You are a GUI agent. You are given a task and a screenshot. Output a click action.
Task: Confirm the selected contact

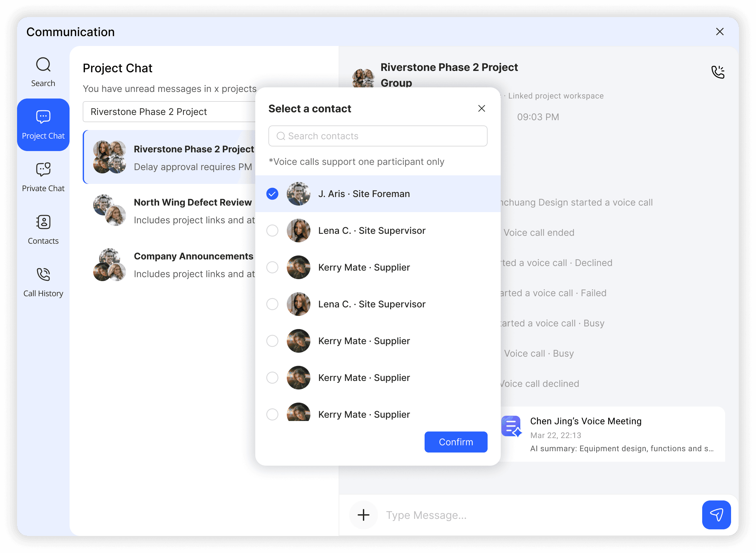pyautogui.click(x=456, y=442)
